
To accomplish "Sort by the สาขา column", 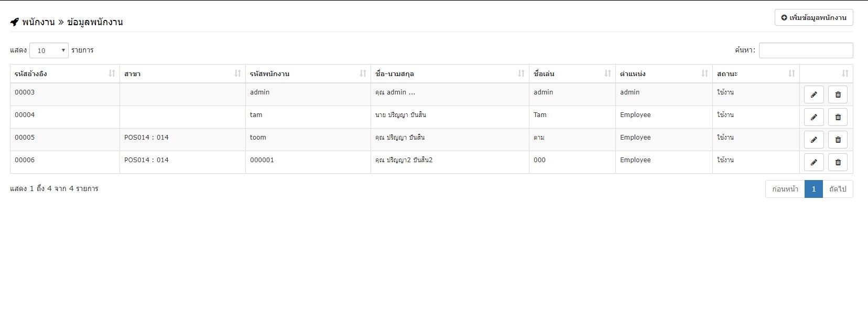I will tap(182, 73).
